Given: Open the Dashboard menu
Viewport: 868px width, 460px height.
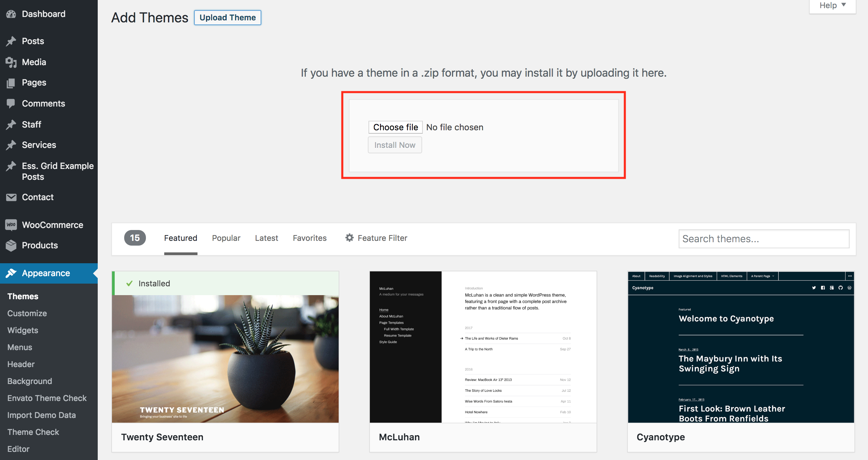Looking at the screenshot, I should (x=49, y=14).
